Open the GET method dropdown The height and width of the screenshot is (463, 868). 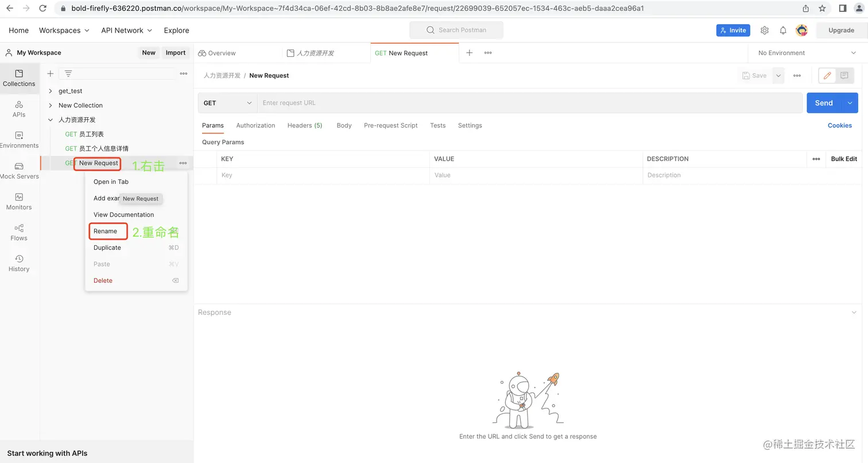pos(228,103)
